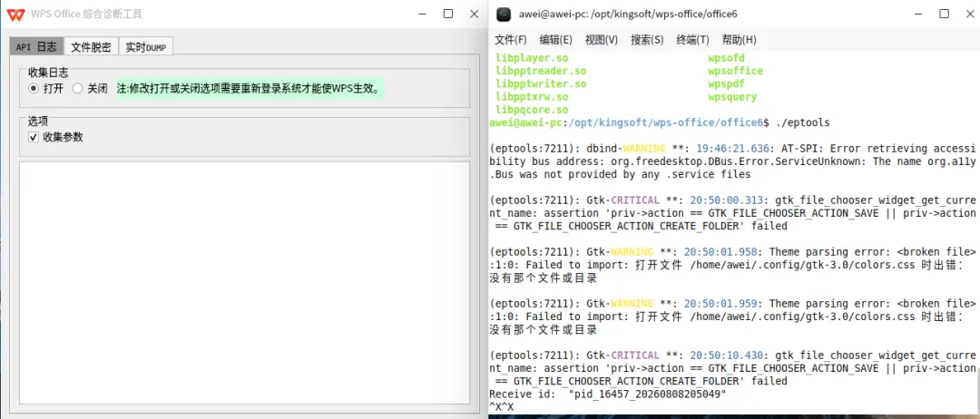Screen dimensions: 980x419
Task: Click the Receive id pid_16457 line
Action: click(x=608, y=394)
